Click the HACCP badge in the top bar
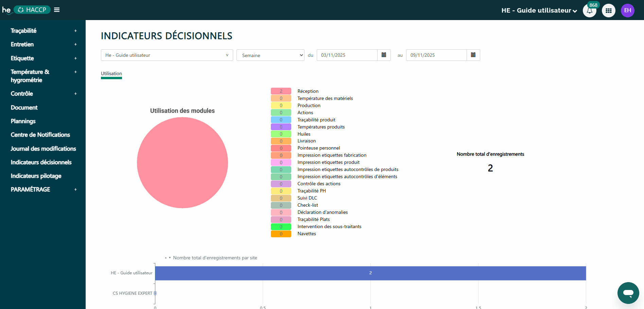Screen dimensions: 644x309 coord(32,10)
